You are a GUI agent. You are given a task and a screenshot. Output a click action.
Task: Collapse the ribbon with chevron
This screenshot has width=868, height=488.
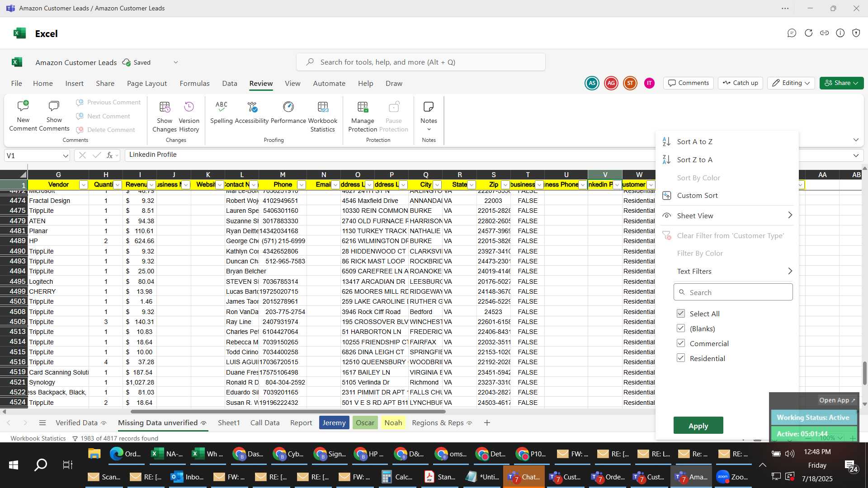856,140
